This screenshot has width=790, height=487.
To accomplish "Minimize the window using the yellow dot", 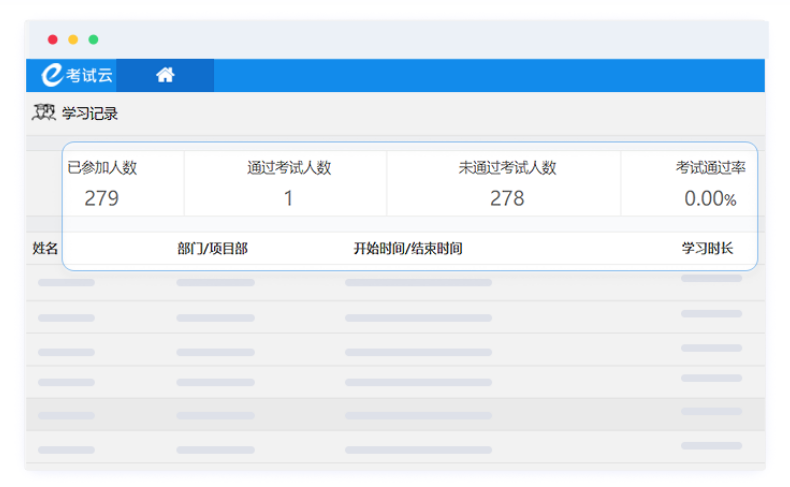I will pyautogui.click(x=73, y=40).
